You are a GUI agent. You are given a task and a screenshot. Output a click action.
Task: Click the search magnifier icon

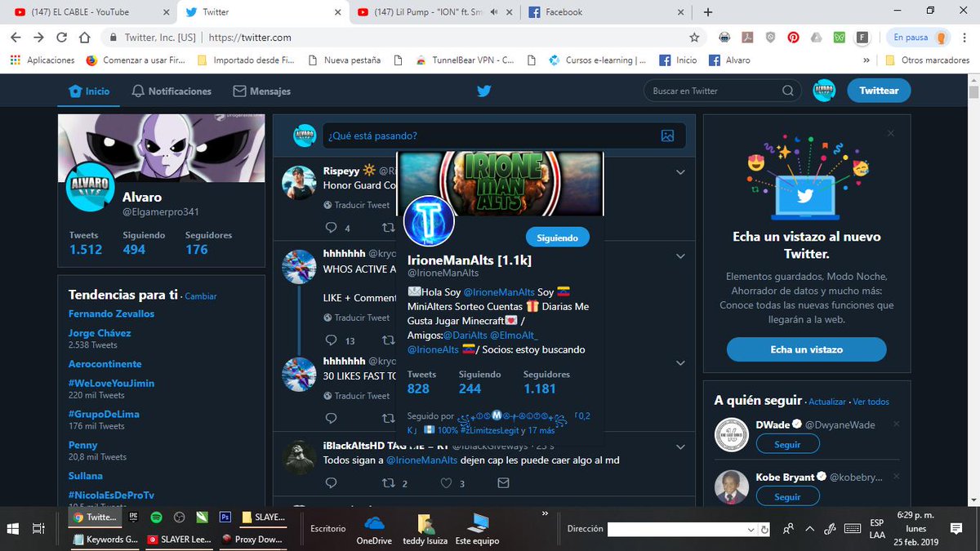coord(788,91)
